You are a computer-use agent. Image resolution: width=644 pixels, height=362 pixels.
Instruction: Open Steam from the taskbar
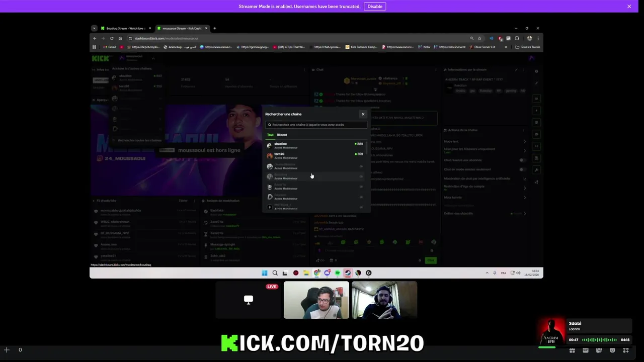(x=348, y=273)
